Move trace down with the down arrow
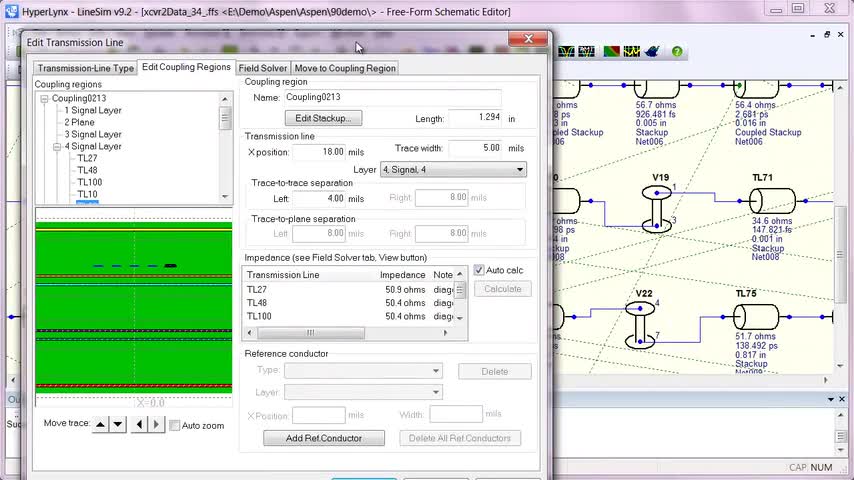The width and height of the screenshot is (854, 480). [118, 425]
